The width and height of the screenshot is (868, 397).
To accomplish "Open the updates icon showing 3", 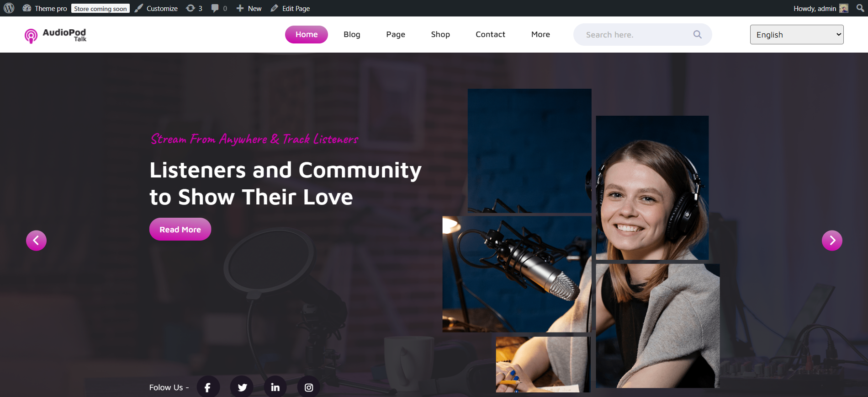I will (x=194, y=8).
